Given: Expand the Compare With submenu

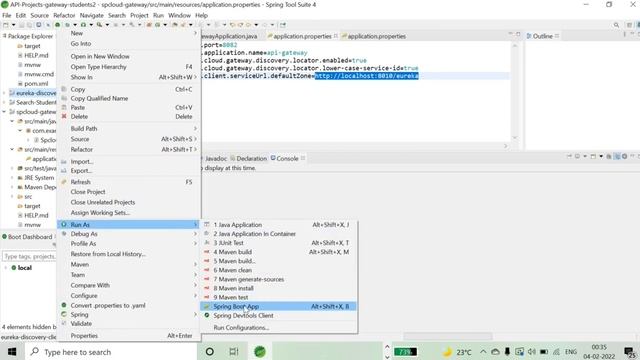Looking at the screenshot, I should coord(129,285).
